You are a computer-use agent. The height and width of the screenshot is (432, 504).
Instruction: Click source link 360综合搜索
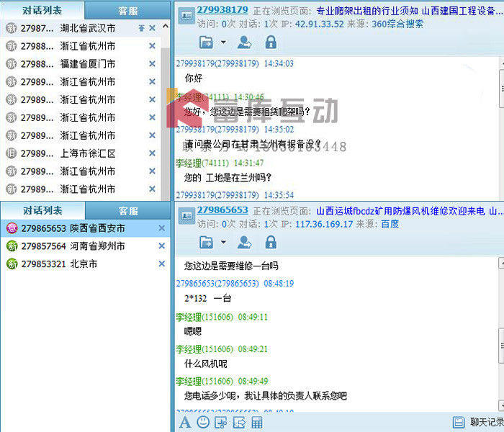(397, 24)
